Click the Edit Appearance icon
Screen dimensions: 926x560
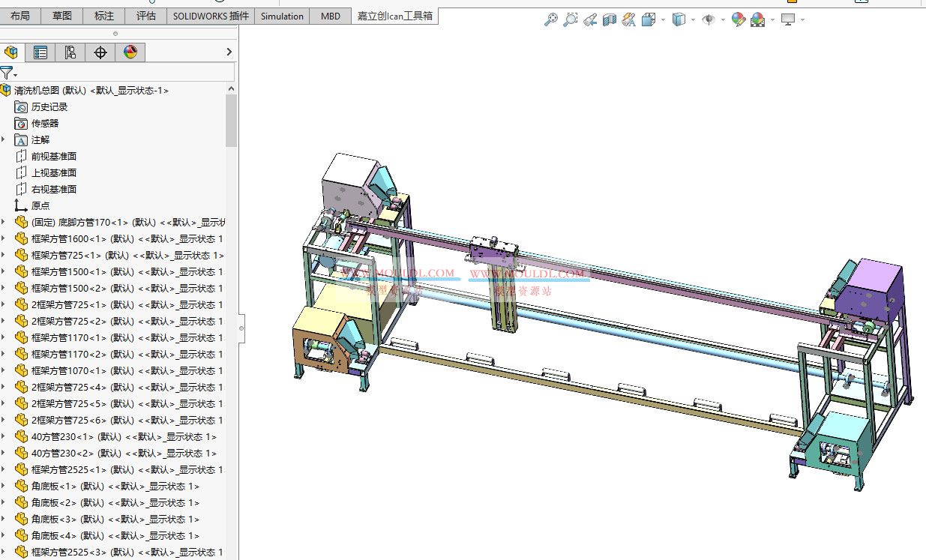[738, 20]
